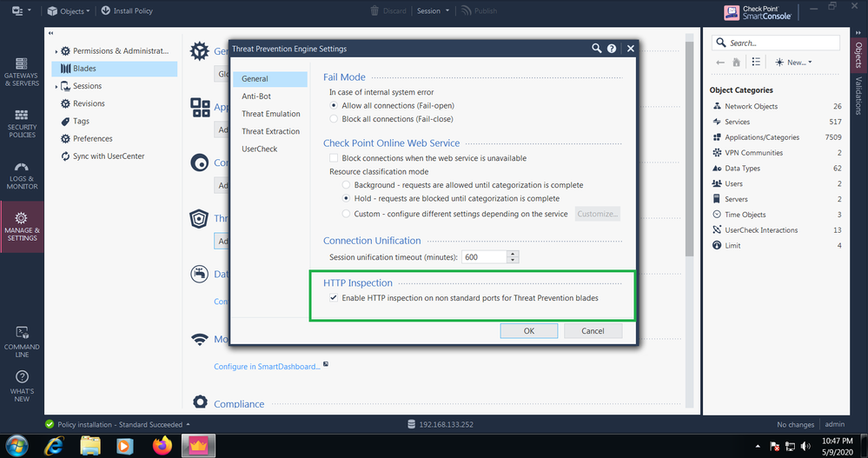This screenshot has height=458, width=868.
Task: Open the Command Line panel
Action: (x=22, y=342)
